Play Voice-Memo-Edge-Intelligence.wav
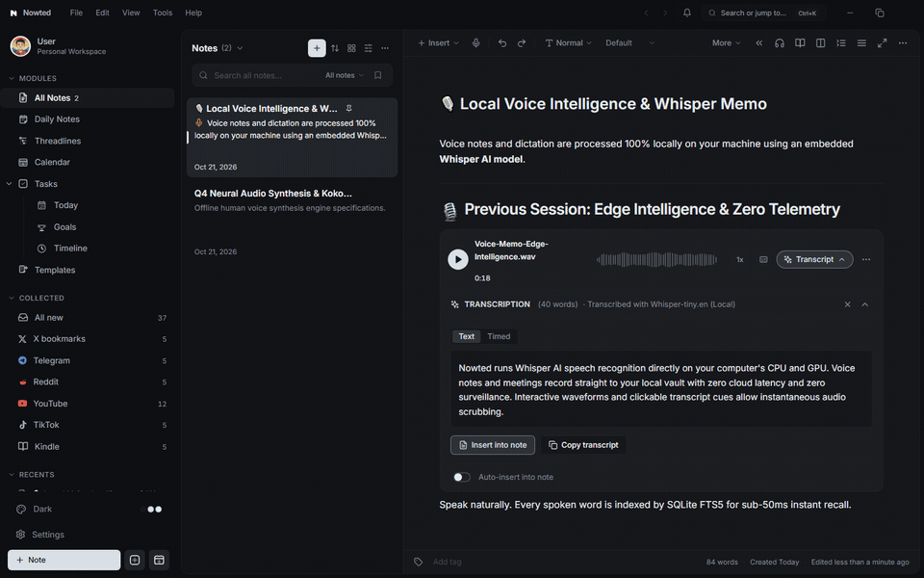The image size is (924, 578). (458, 259)
